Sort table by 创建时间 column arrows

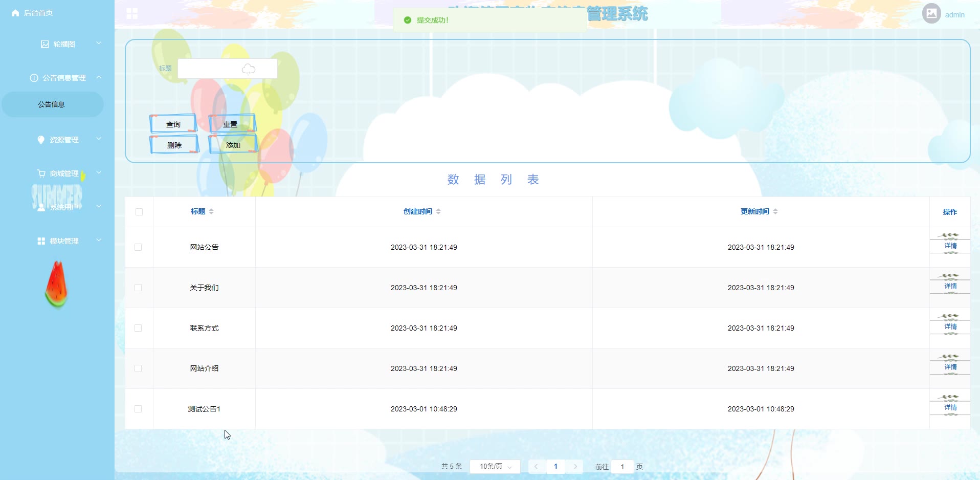pos(438,211)
